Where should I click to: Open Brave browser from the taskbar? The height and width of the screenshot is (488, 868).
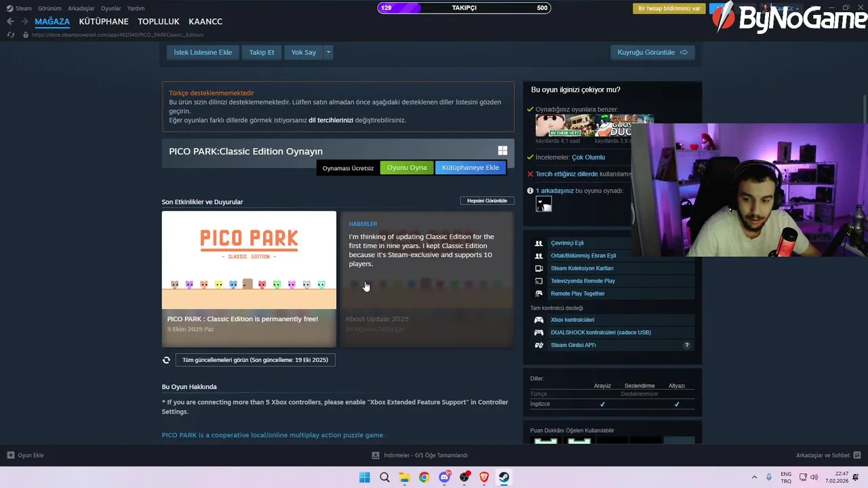[x=484, y=477]
